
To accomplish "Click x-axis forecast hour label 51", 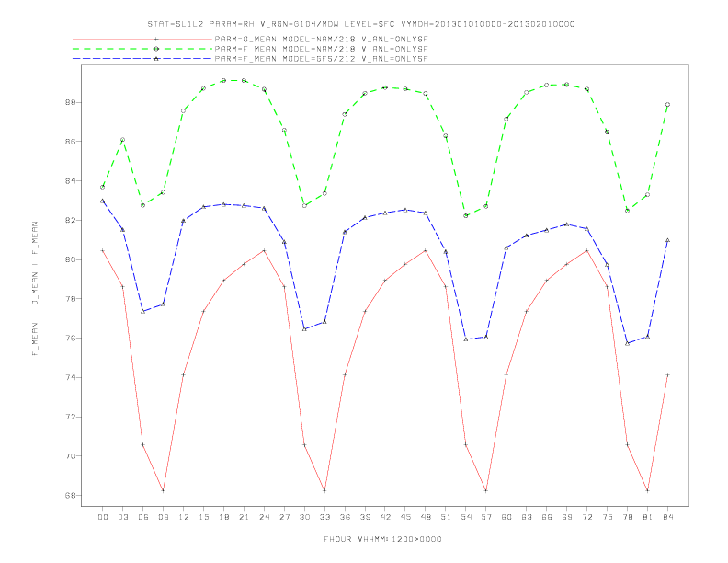I will pyautogui.click(x=446, y=517).
